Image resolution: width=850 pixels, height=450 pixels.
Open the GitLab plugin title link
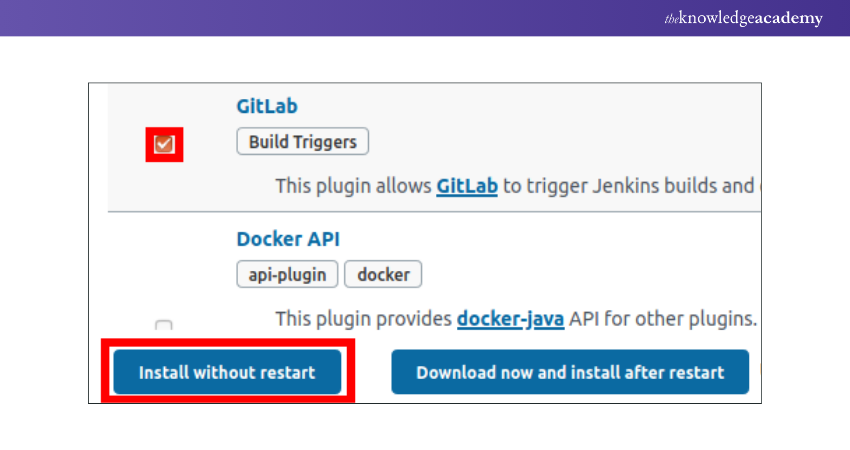coord(267,105)
